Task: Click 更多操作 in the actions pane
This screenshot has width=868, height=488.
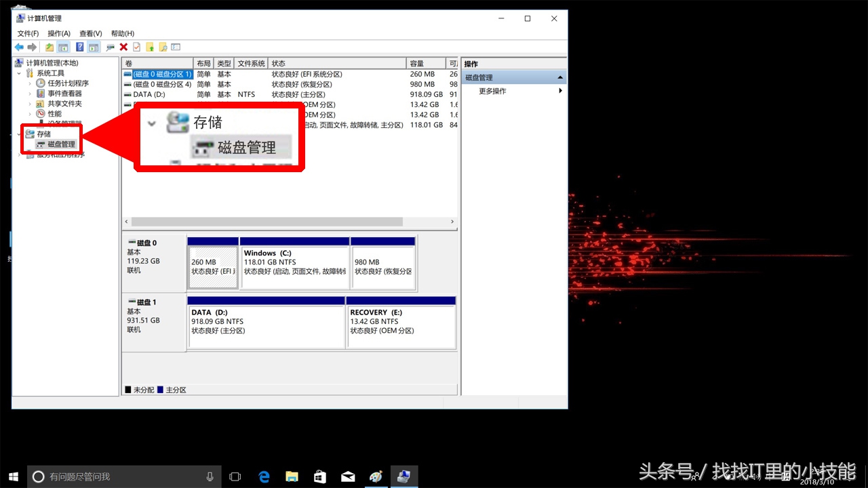Action: pos(492,91)
